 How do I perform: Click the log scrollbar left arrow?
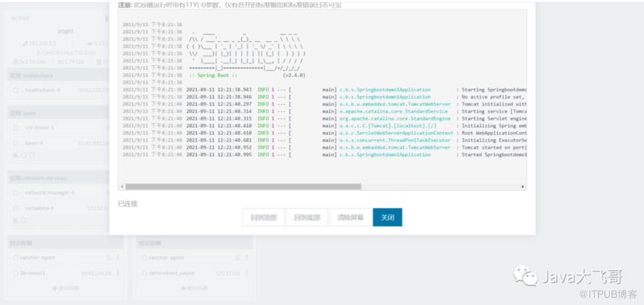pyautogui.click(x=122, y=186)
